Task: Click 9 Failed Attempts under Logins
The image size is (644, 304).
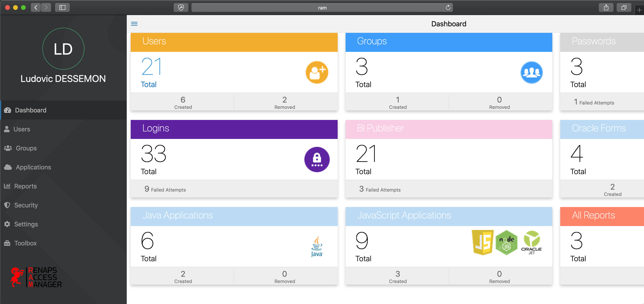Action: pyautogui.click(x=165, y=189)
